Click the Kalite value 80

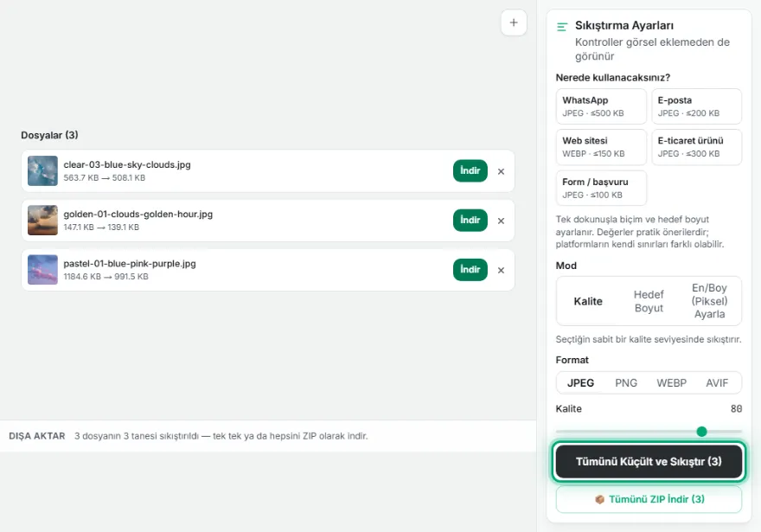click(736, 408)
